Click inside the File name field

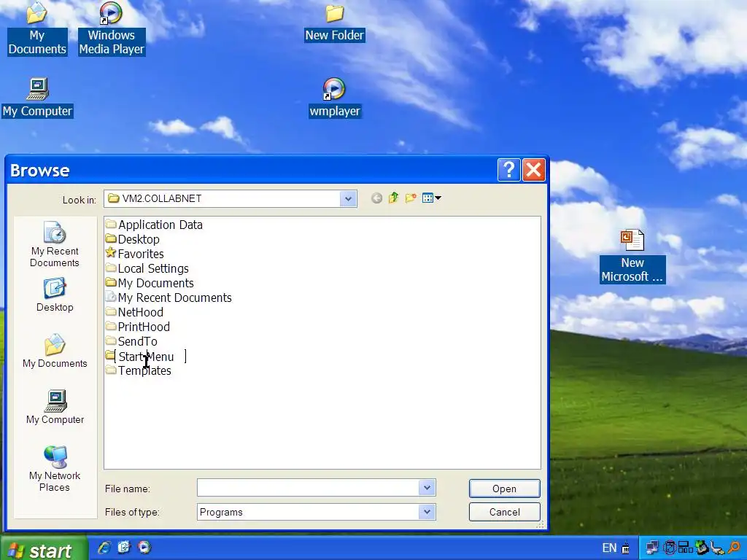[x=308, y=488]
